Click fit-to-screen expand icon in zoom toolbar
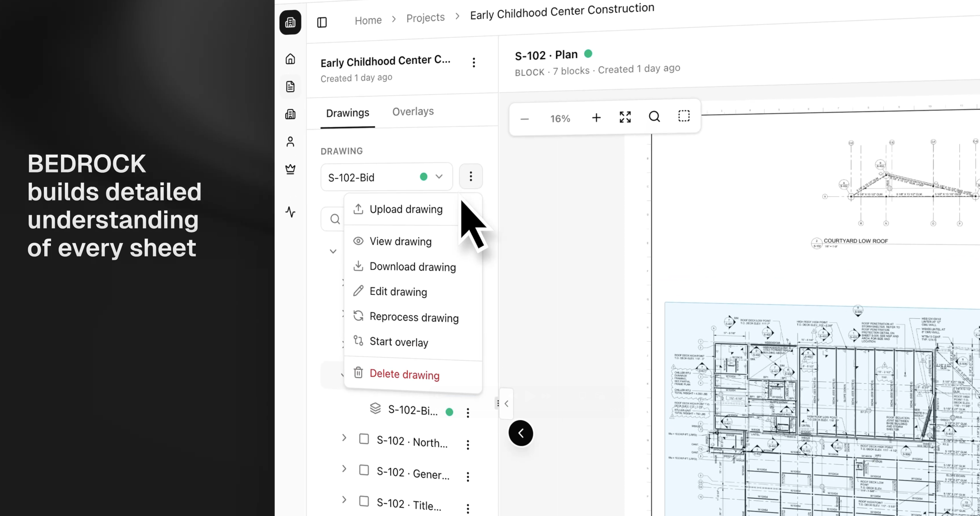The image size is (980, 516). click(625, 117)
